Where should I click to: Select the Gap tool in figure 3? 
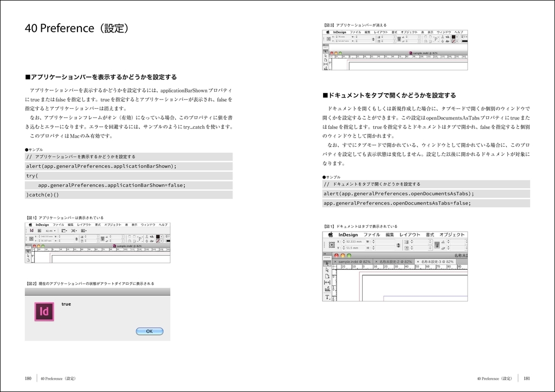326,64
